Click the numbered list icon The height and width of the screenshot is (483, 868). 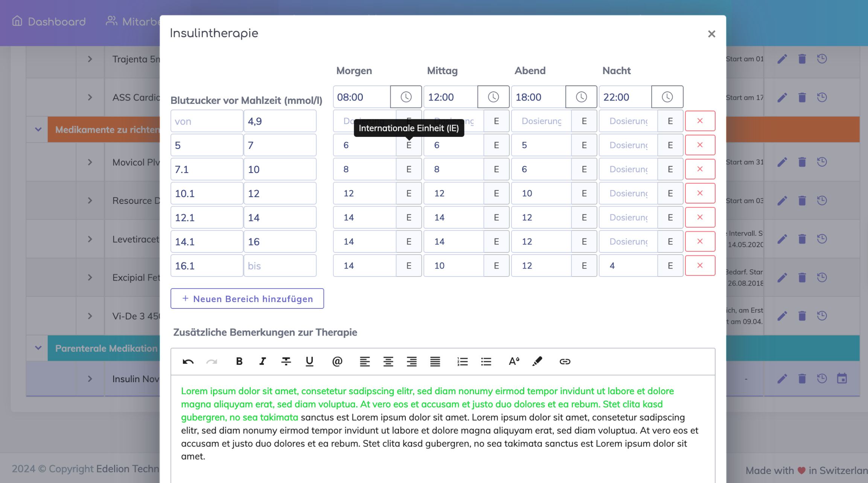pos(462,361)
